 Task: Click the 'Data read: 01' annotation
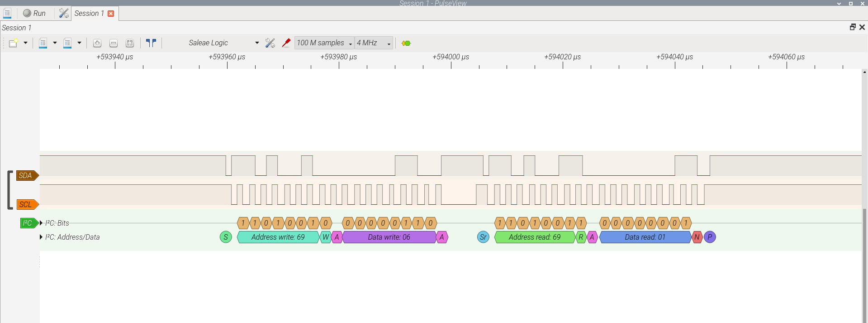(x=645, y=237)
